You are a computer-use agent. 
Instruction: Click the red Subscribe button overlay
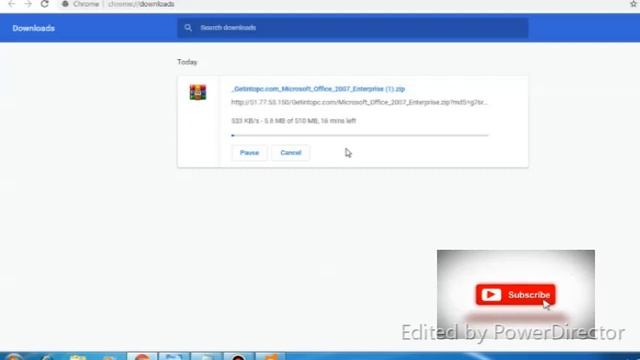pyautogui.click(x=516, y=295)
